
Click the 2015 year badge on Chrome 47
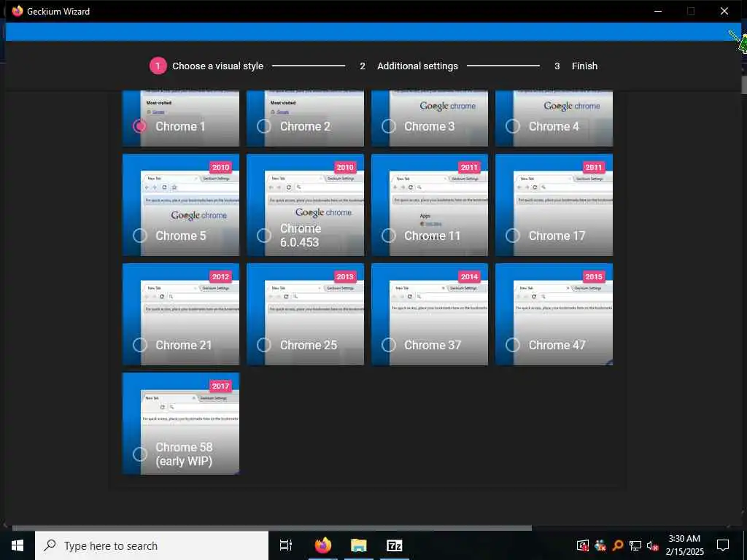(594, 276)
